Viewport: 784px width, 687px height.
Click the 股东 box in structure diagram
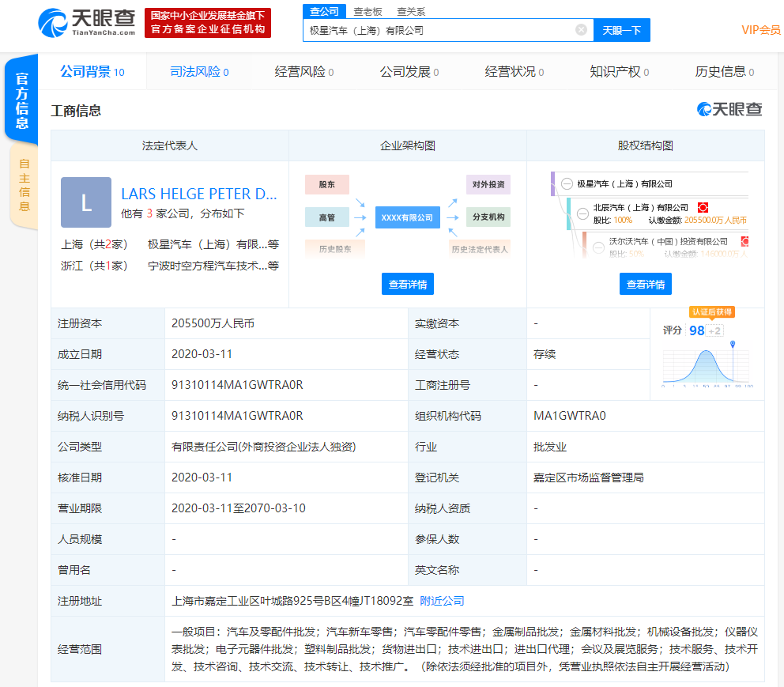326,184
